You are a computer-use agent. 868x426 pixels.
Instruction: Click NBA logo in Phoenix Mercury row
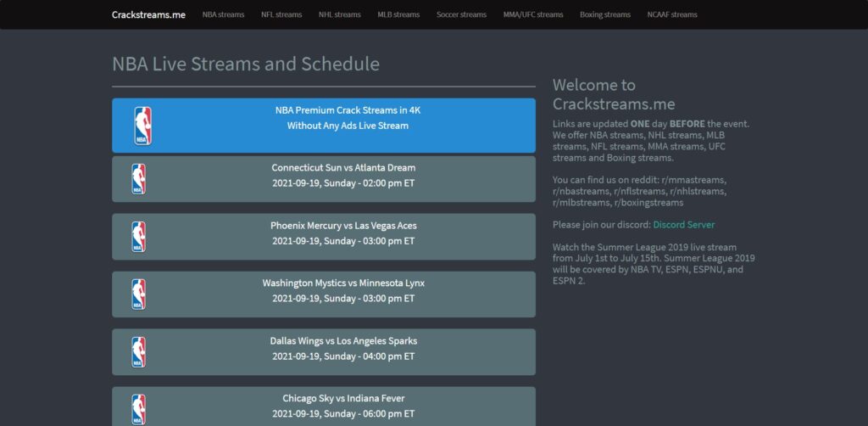point(138,237)
